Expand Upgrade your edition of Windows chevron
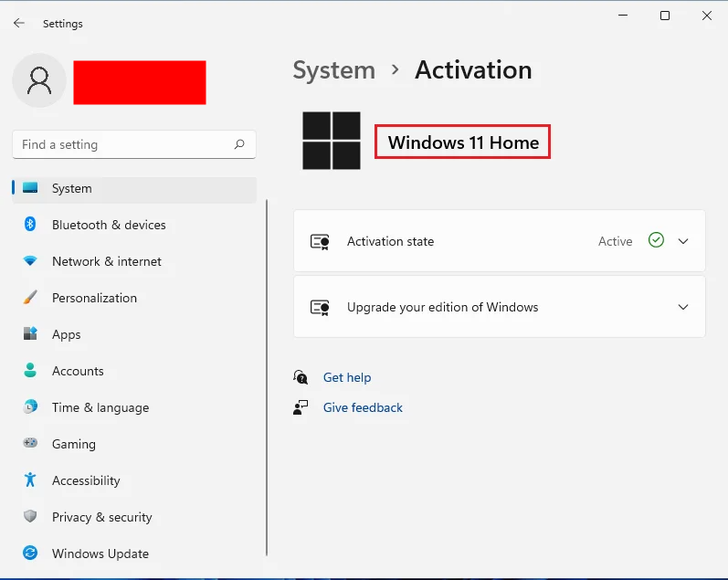 [683, 307]
